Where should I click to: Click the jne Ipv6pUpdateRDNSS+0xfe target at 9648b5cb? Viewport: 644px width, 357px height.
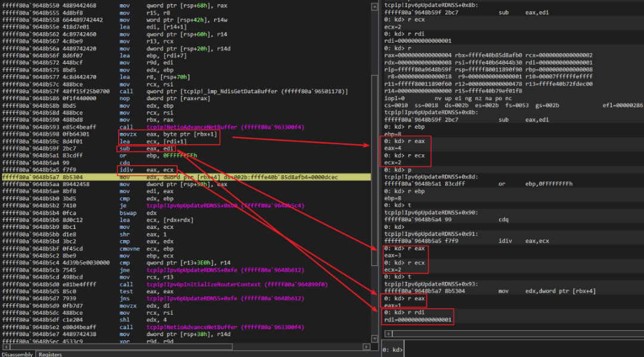point(225,270)
